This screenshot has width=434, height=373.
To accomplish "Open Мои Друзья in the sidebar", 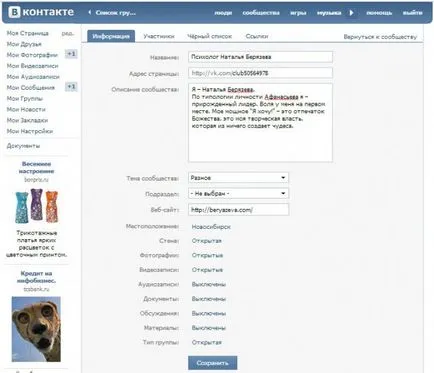I will (x=24, y=44).
